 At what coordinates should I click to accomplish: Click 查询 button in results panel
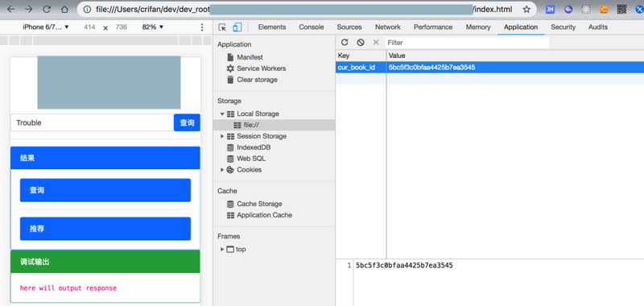[x=105, y=190]
